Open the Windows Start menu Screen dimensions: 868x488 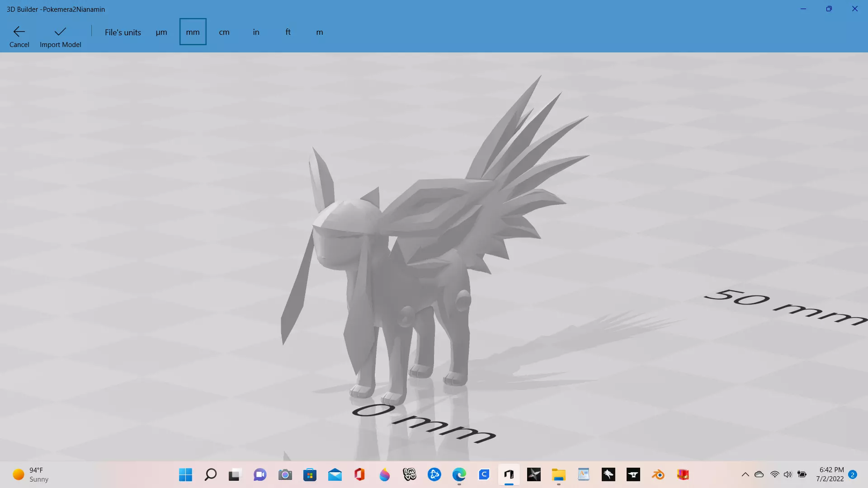click(185, 474)
